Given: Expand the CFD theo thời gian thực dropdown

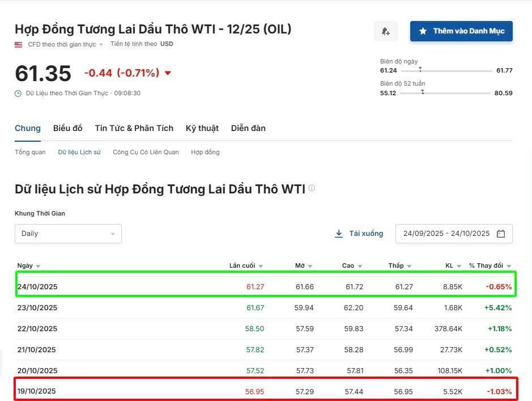Looking at the screenshot, I should (101, 44).
